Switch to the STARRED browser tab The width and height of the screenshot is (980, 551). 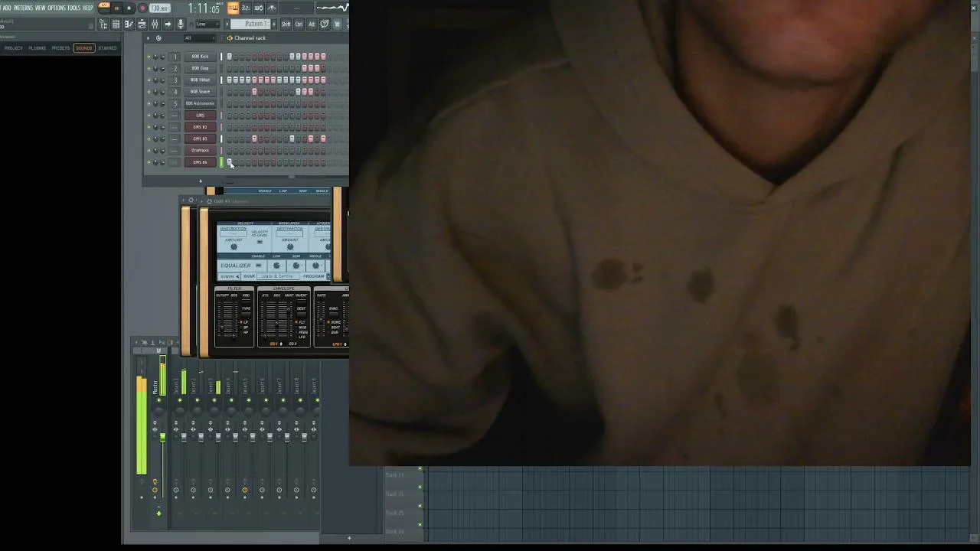107,48
